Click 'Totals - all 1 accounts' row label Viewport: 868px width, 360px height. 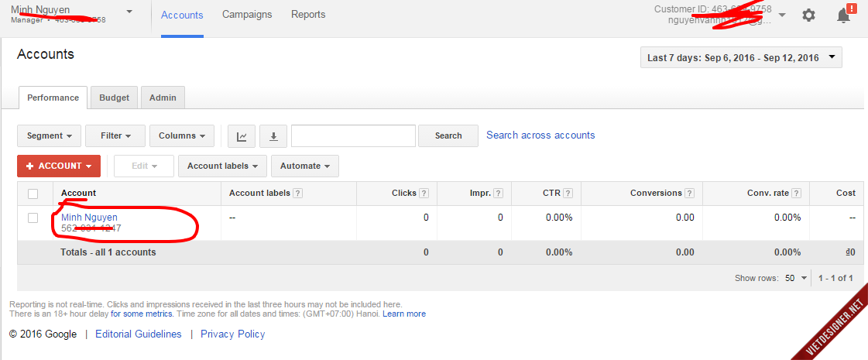coord(108,252)
